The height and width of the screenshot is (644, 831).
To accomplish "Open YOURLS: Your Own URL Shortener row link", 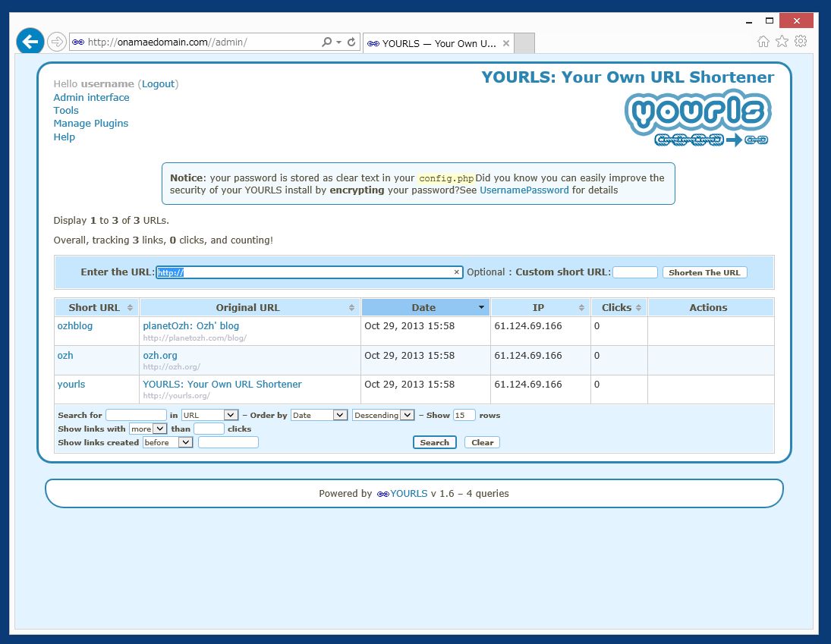I will [222, 385].
